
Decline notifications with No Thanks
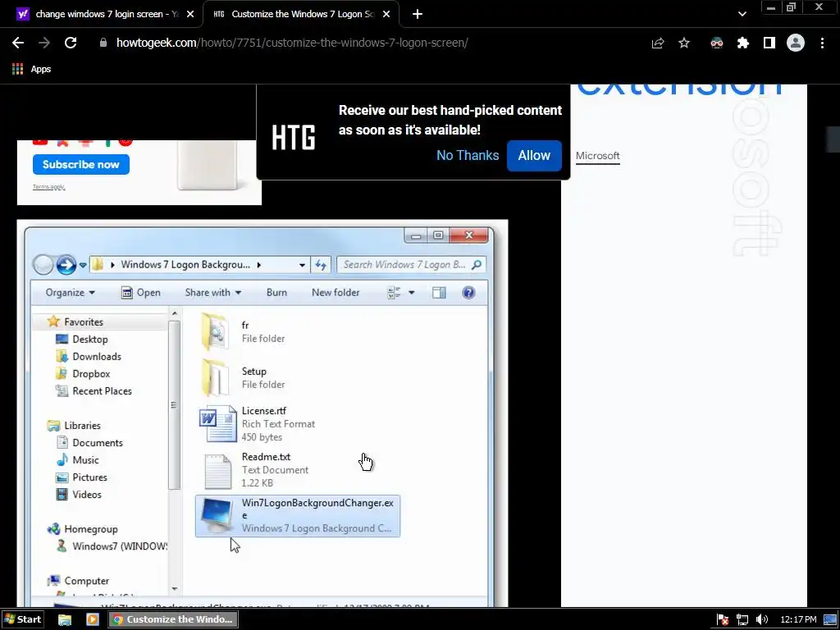468,155
